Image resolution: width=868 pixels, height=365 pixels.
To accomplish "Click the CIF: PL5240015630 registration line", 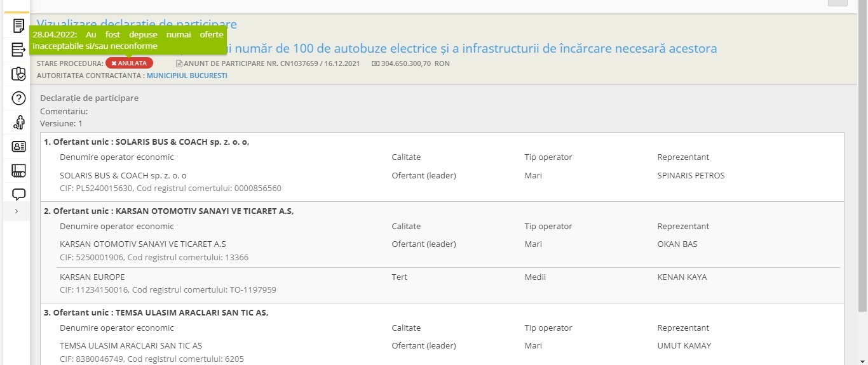I will (x=170, y=189).
